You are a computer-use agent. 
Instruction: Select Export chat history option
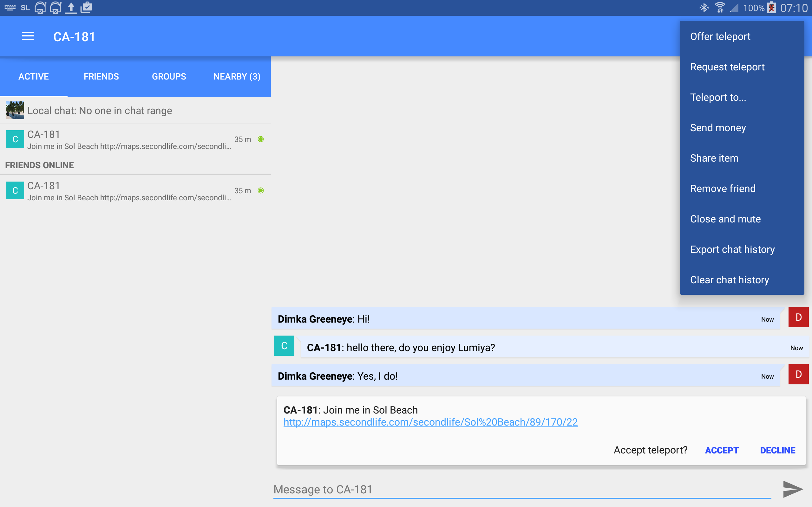[732, 249]
